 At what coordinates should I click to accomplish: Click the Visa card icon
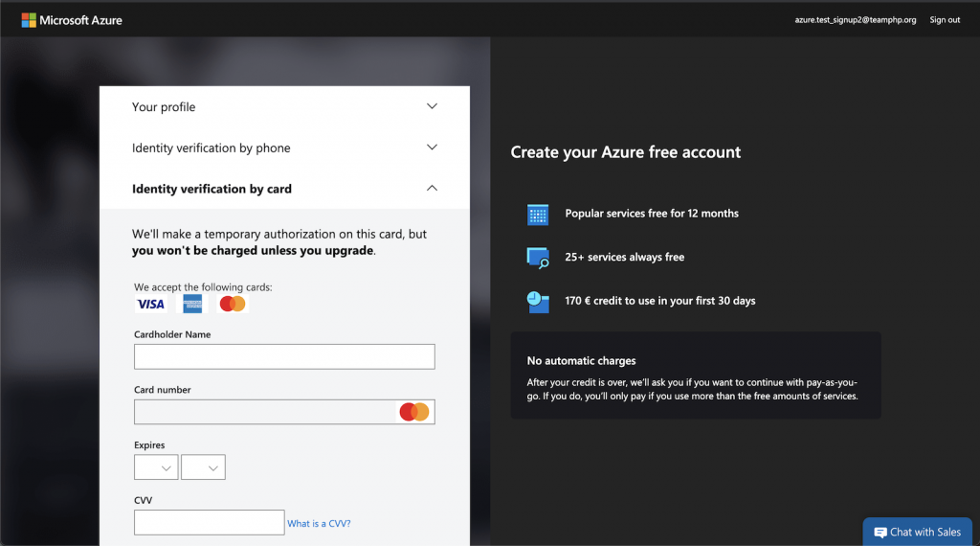coord(150,304)
